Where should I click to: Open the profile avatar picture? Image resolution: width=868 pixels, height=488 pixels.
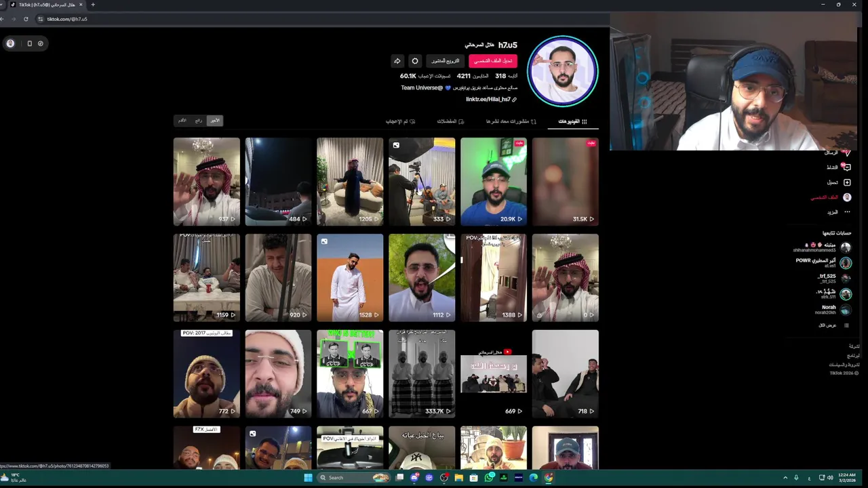tap(562, 71)
